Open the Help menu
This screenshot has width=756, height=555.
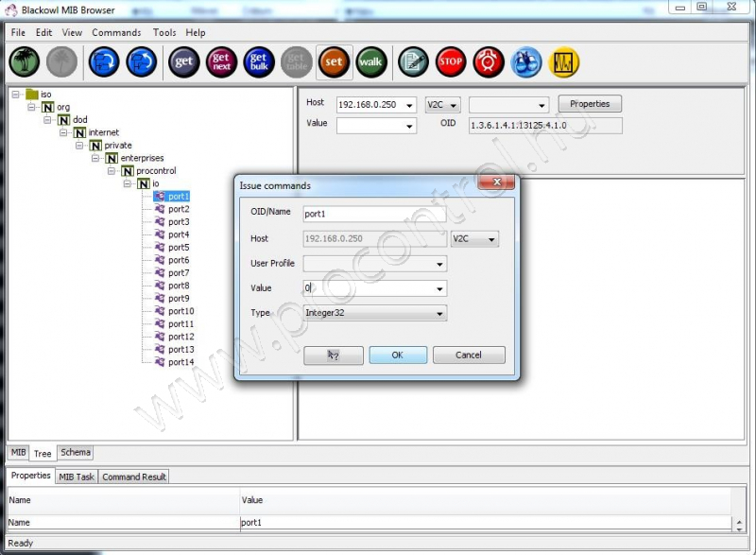196,33
